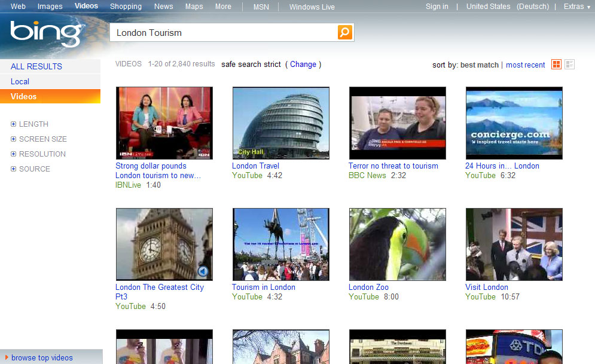The width and height of the screenshot is (595, 364).
Task: Open 'Terror no threat to tourism' title
Action: pyautogui.click(x=393, y=166)
